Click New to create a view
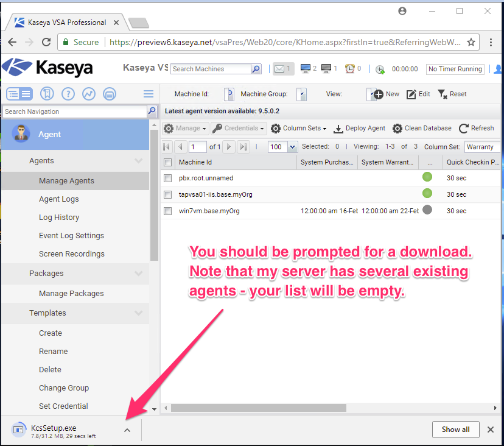The image size is (504, 446). [387, 94]
